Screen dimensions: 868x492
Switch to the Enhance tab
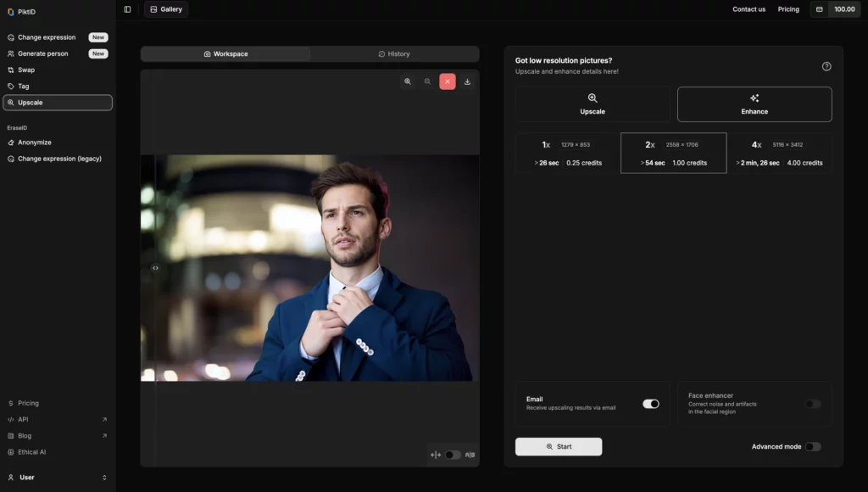click(754, 103)
